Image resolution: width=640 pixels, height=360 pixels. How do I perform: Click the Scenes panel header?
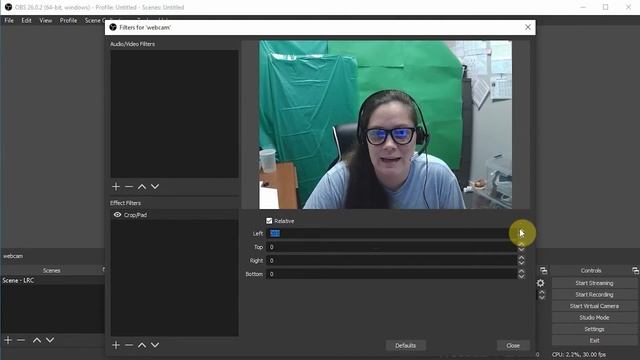(52, 270)
